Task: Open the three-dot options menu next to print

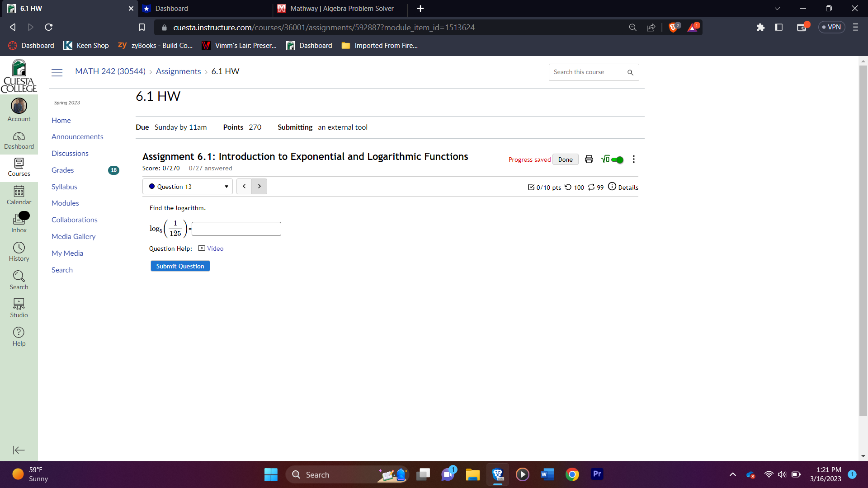Action: [633, 159]
